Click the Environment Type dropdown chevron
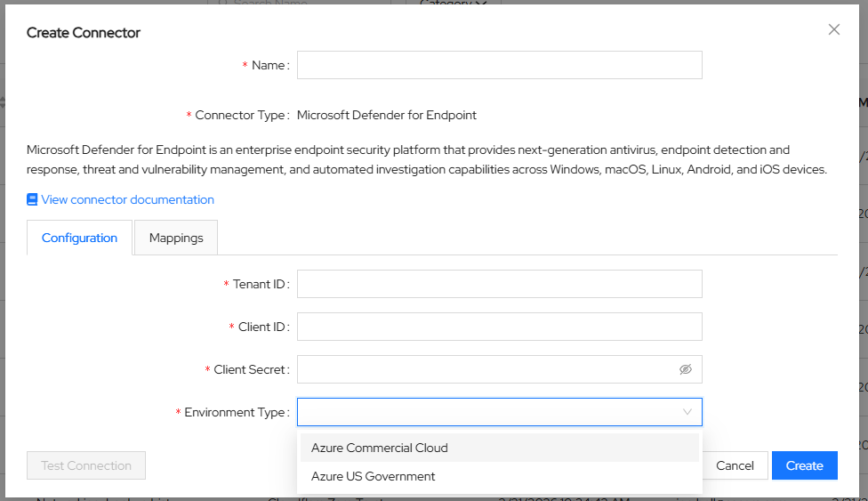This screenshot has height=501, width=868. pyautogui.click(x=687, y=412)
